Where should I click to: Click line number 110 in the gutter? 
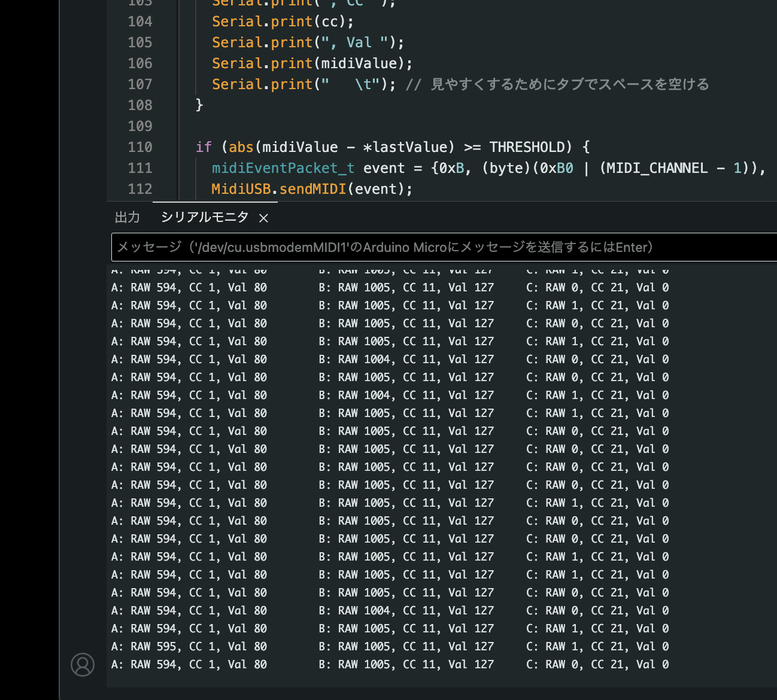pos(140,147)
